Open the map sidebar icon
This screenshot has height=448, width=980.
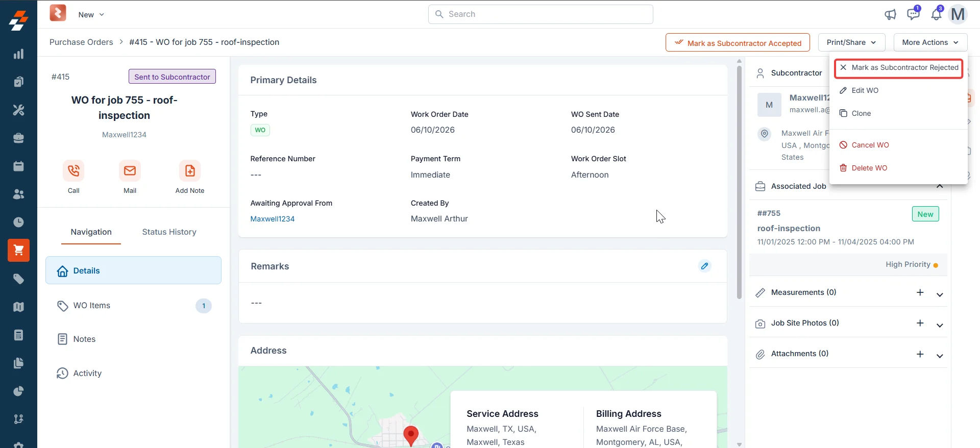tap(18, 307)
